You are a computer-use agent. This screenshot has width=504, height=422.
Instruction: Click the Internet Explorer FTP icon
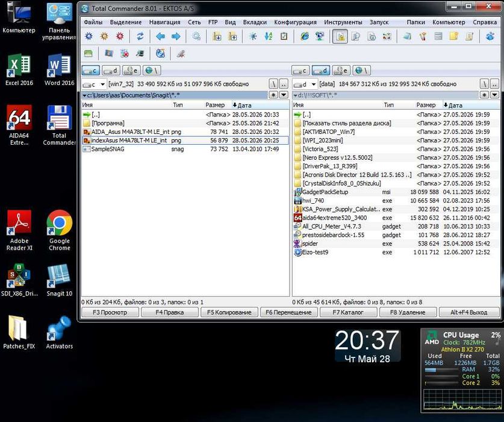pyautogui.click(x=305, y=36)
